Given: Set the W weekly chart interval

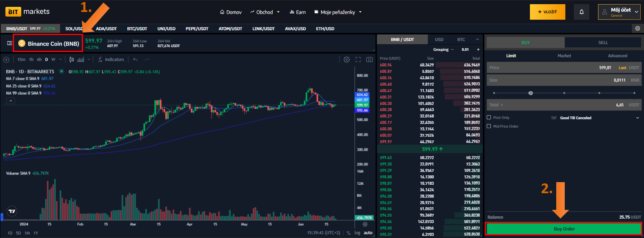Looking at the screenshot, I should (x=53, y=60).
